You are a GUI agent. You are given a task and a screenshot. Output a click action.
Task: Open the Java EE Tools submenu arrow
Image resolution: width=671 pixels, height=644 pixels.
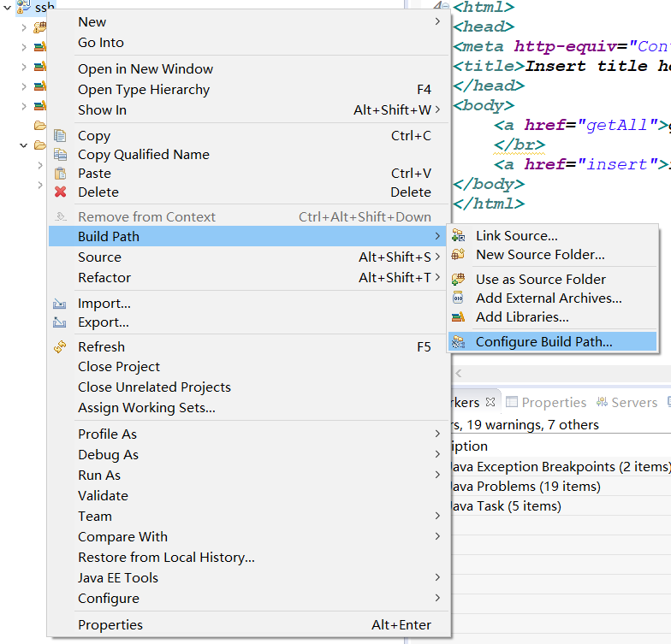pyautogui.click(x=437, y=577)
